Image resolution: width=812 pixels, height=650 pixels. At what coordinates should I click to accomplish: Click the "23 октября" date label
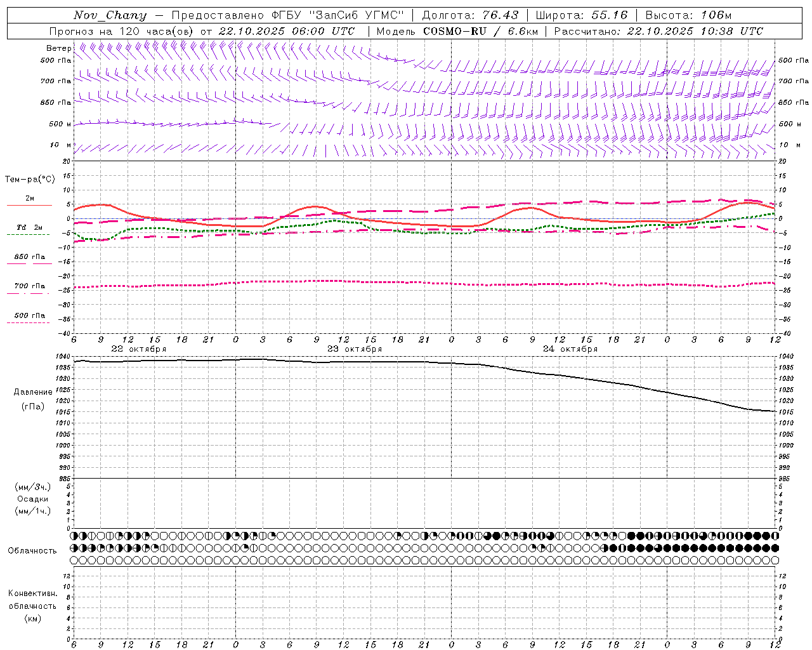coord(355,349)
